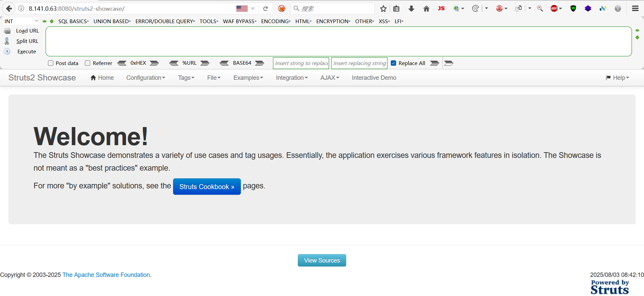Click the green minus icon beside INT
The height and width of the screenshot is (296, 644).
click(x=44, y=21)
